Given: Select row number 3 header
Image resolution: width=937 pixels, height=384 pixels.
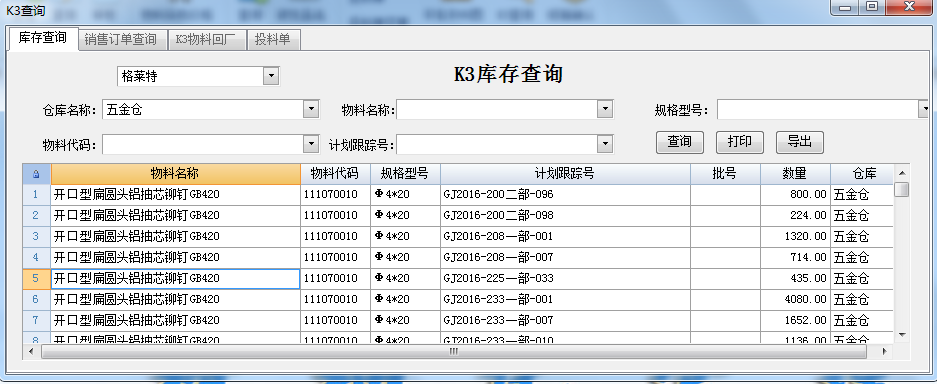Looking at the screenshot, I should pyautogui.click(x=36, y=236).
